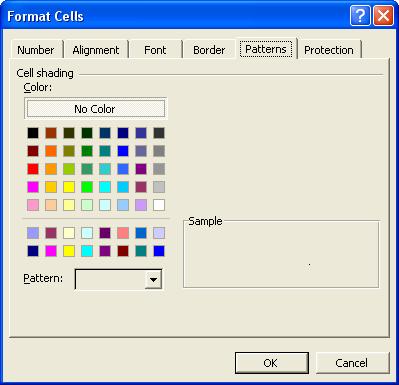Screen dimensions: 399x385
Task: Pick the pink swatch in pastel row
Action: click(x=33, y=205)
